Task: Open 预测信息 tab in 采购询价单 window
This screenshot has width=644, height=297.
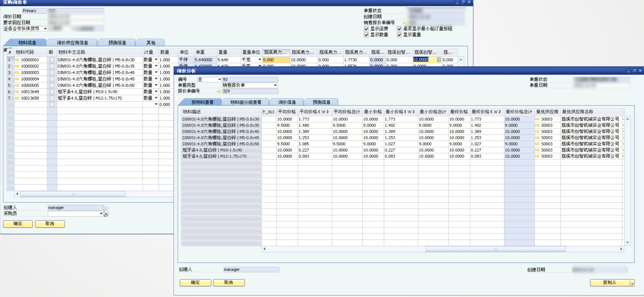Action: (x=117, y=43)
